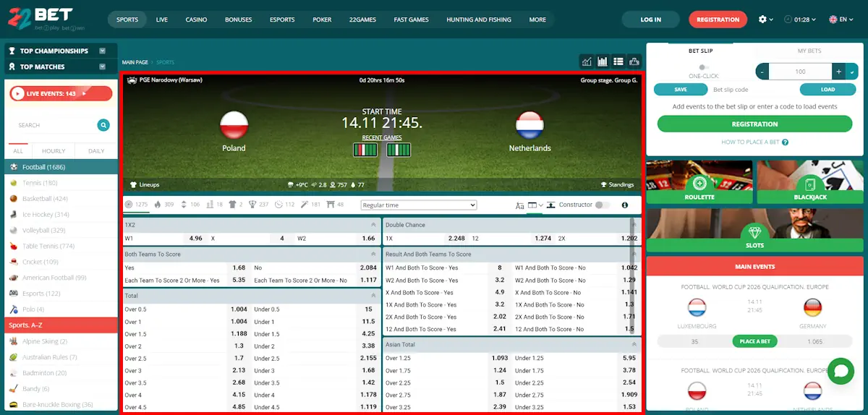Screen dimensions: 868x415
Task: Select the goalpost 48 markets filter
Action: point(336,205)
